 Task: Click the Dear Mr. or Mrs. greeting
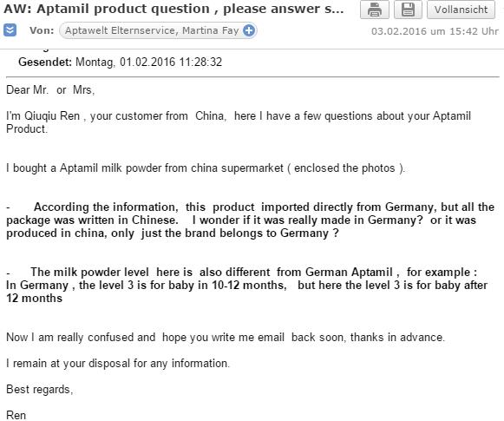pyautogui.click(x=50, y=89)
